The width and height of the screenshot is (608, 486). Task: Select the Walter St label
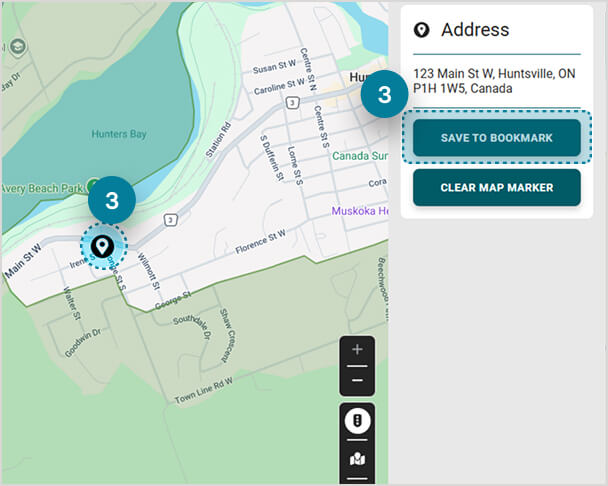(x=72, y=303)
